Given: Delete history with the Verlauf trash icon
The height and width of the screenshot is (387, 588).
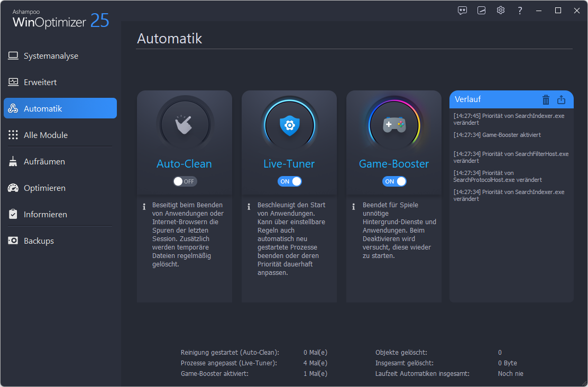Looking at the screenshot, I should 546,99.
